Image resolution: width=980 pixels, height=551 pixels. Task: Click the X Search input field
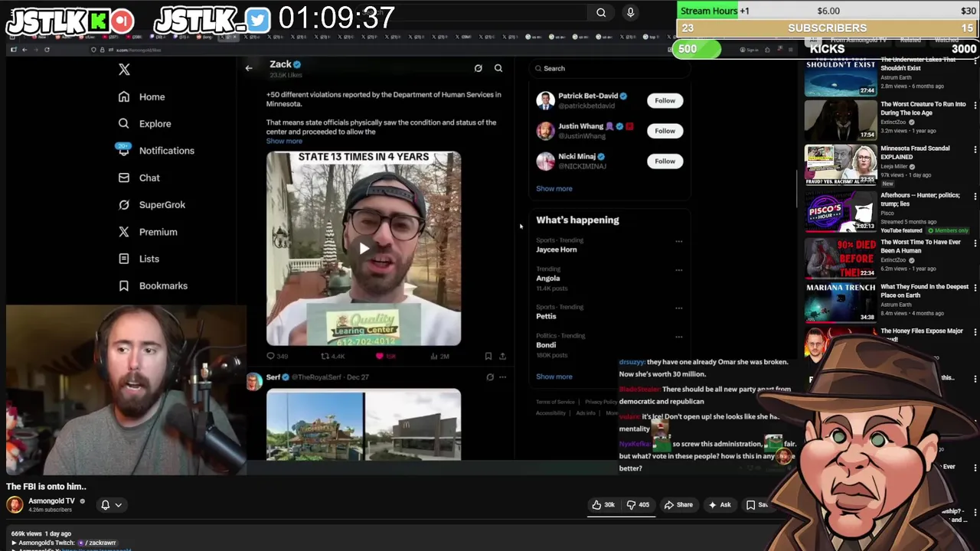point(610,68)
